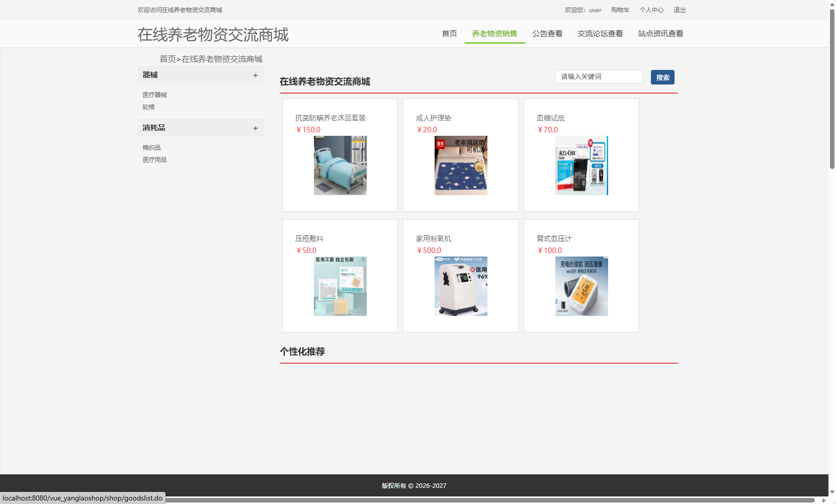The image size is (836, 504).
Task: Switch to 交流论坛查看 tab
Action: (600, 33)
